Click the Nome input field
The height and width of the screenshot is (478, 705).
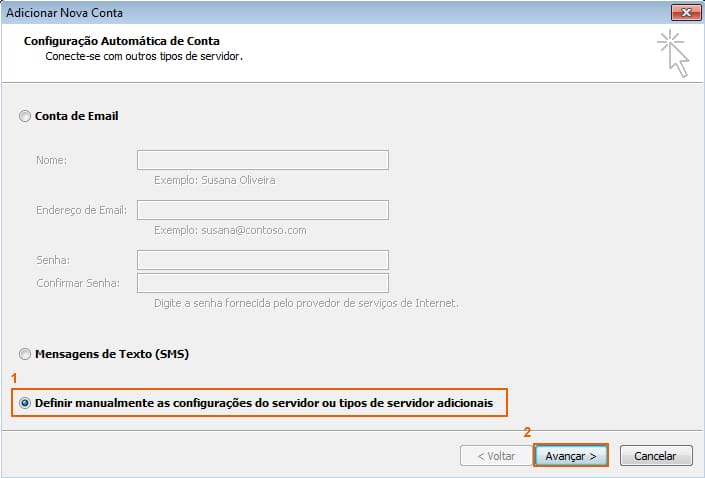tap(262, 160)
